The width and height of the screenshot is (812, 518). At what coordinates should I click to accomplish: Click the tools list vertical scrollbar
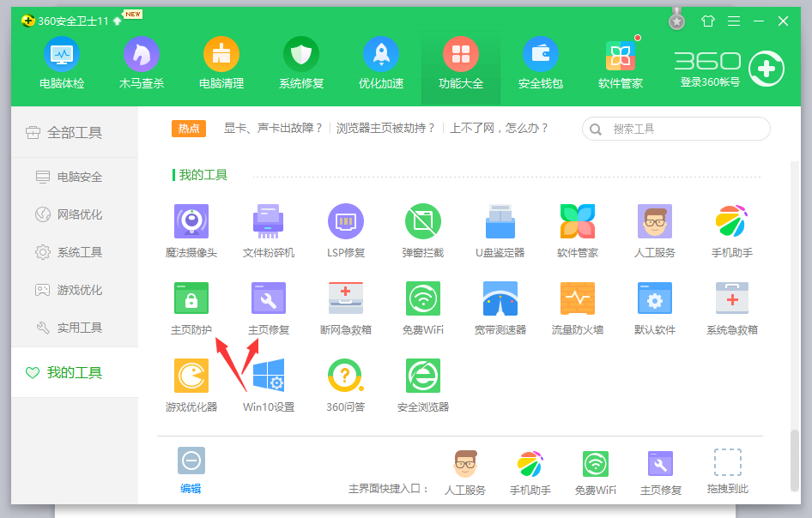point(795,460)
